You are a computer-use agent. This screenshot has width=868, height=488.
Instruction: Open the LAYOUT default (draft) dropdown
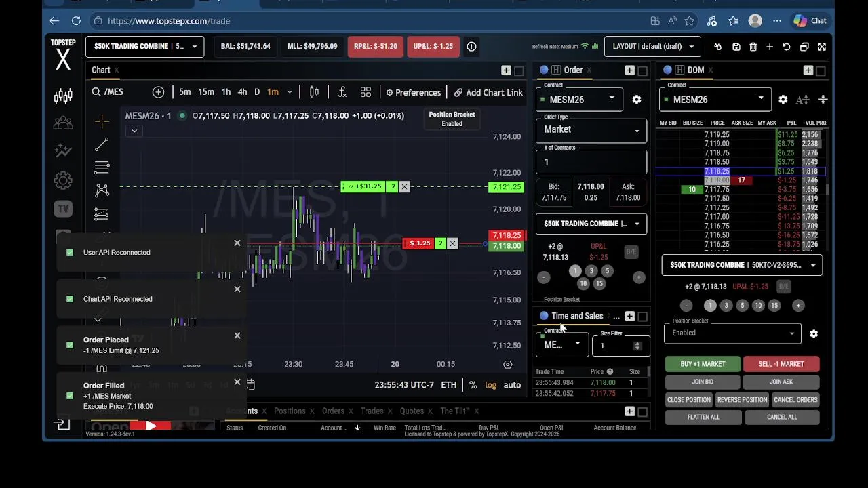tap(652, 47)
